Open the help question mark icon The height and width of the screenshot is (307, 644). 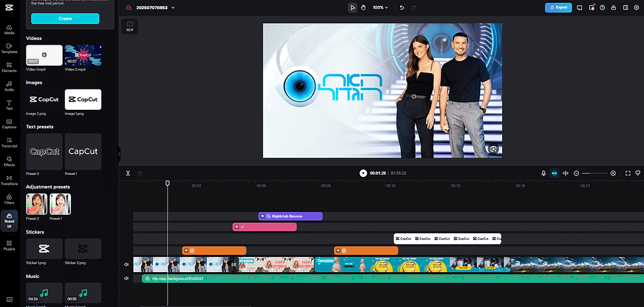click(x=603, y=7)
